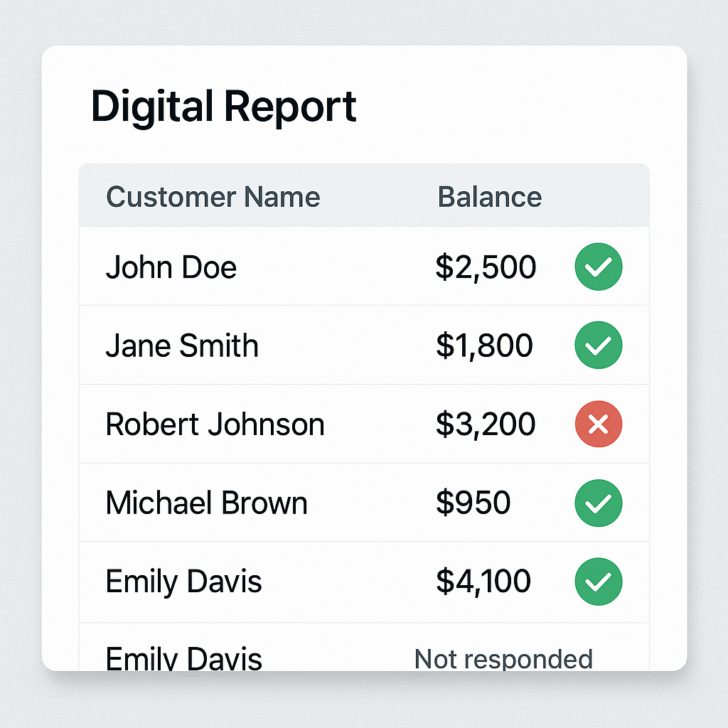Click the $1,800 balance value
This screenshot has height=728, width=728.
click(484, 346)
